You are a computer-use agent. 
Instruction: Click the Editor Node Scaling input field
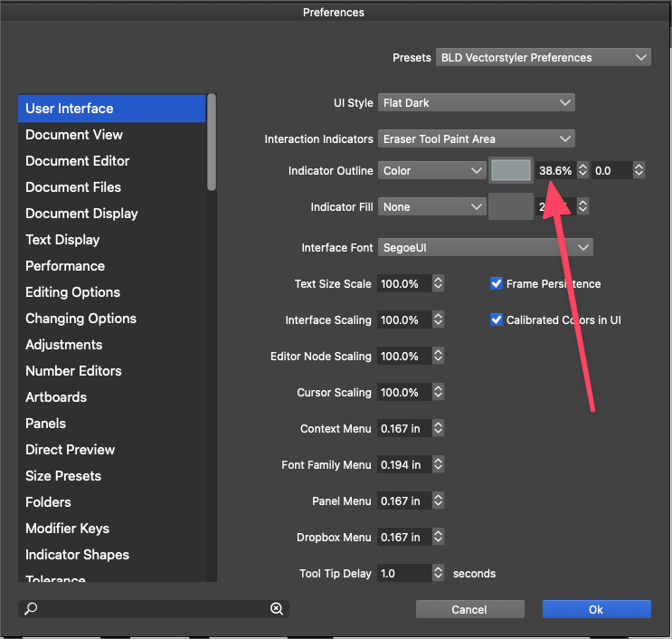402,357
